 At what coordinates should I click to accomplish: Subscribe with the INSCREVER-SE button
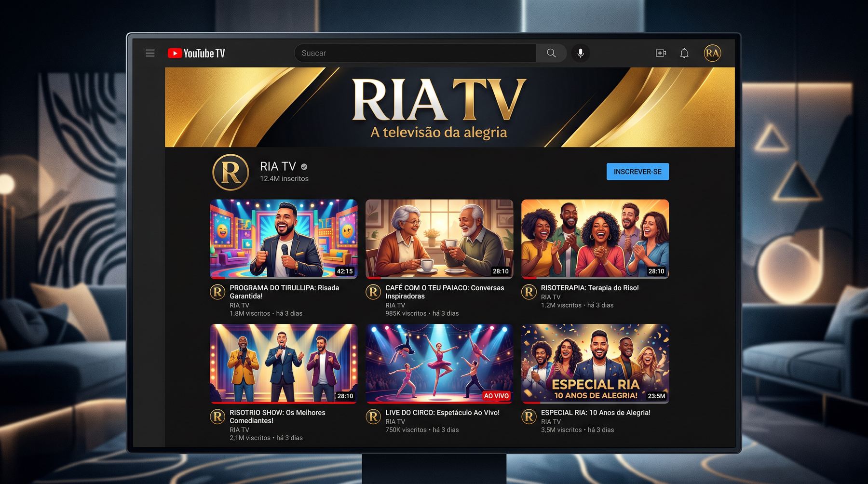pyautogui.click(x=637, y=172)
